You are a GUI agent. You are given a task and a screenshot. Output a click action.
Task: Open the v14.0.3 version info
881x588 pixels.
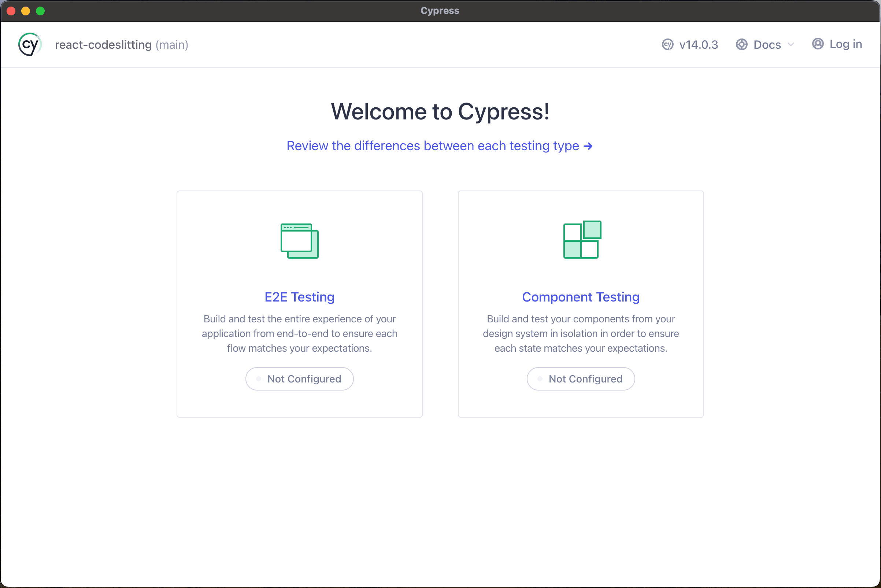click(x=690, y=45)
